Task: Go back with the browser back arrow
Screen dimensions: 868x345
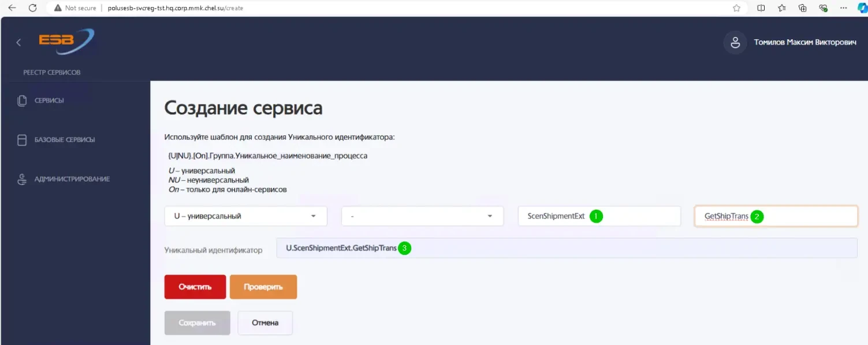Action: [12, 8]
